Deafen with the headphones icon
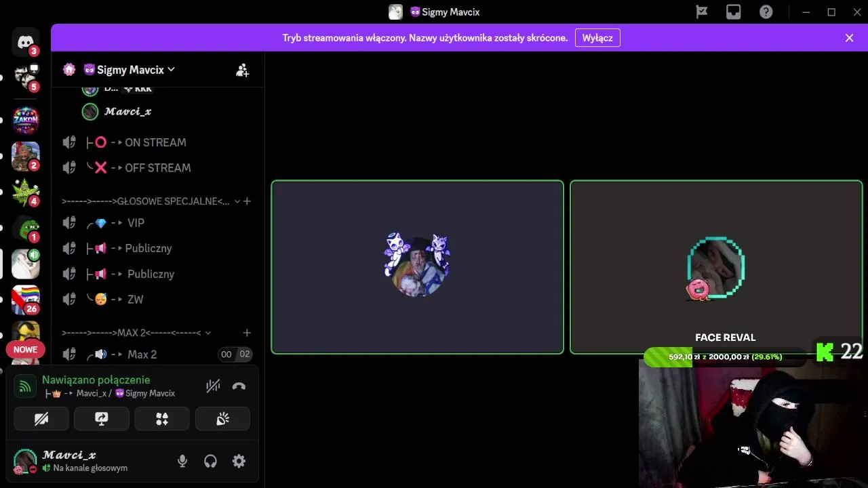This screenshot has height=488, width=868. pyautogui.click(x=210, y=462)
